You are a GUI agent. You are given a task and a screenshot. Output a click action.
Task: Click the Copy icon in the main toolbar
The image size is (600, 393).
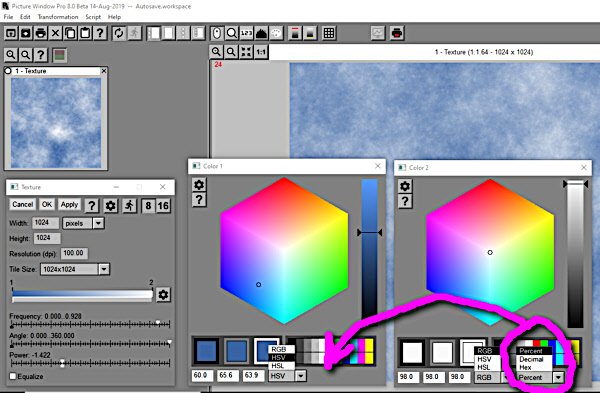click(70, 33)
